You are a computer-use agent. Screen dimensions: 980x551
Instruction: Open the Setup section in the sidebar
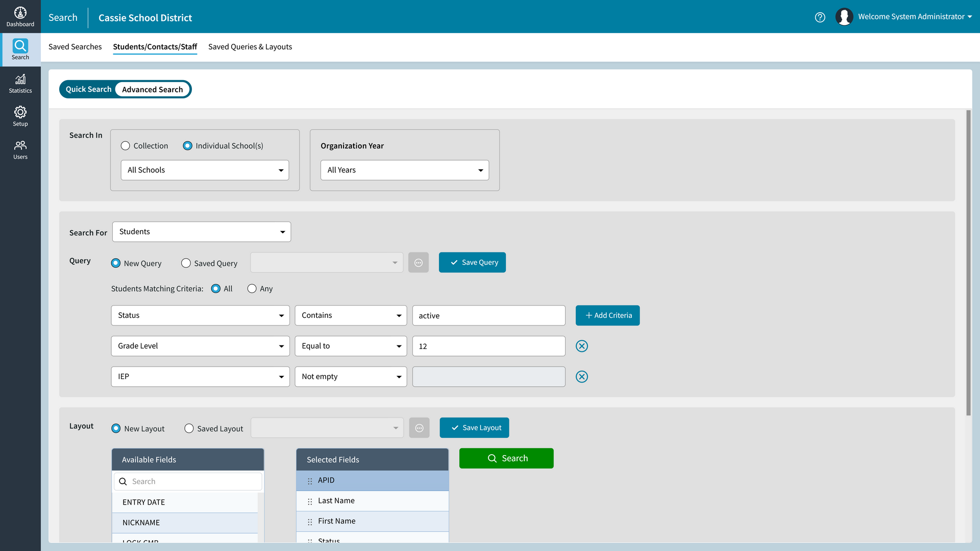coord(20,116)
